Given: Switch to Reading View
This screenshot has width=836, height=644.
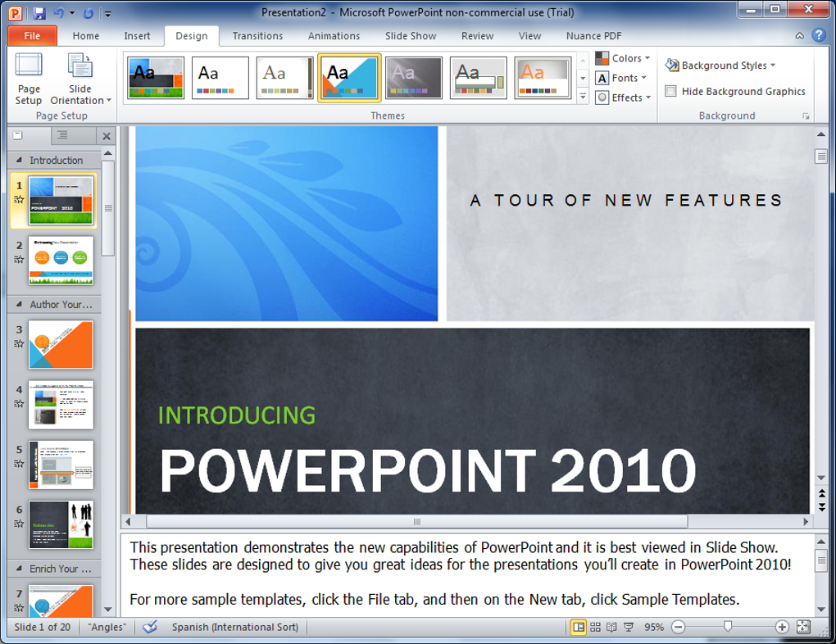Looking at the screenshot, I should (611, 627).
